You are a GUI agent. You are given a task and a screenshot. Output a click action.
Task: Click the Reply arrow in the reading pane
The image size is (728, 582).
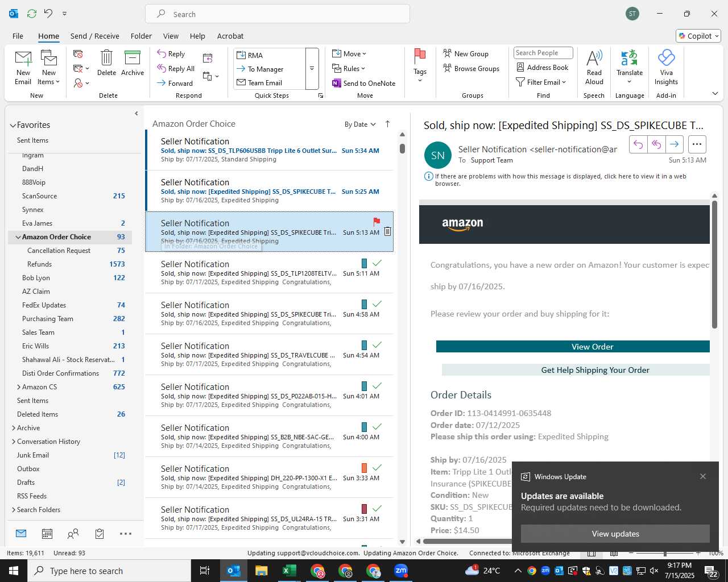(638, 144)
